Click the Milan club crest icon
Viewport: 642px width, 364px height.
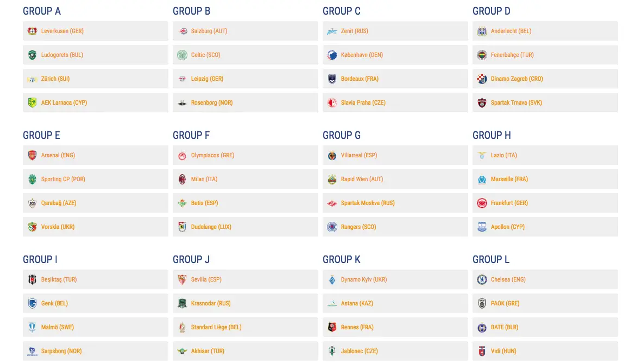(x=182, y=179)
